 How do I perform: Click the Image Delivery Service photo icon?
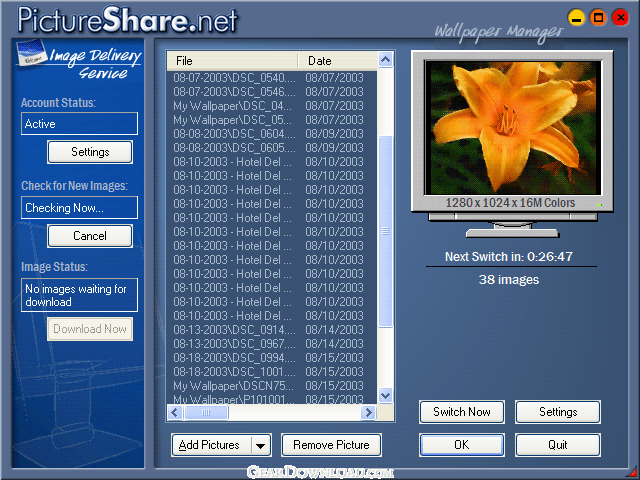tap(31, 53)
